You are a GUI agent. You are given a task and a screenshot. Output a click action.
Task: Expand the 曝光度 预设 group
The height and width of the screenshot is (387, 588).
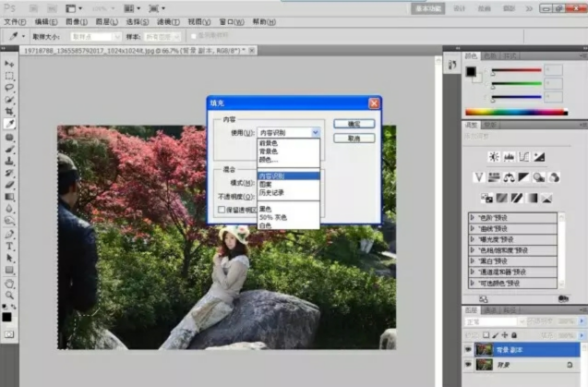tap(472, 239)
